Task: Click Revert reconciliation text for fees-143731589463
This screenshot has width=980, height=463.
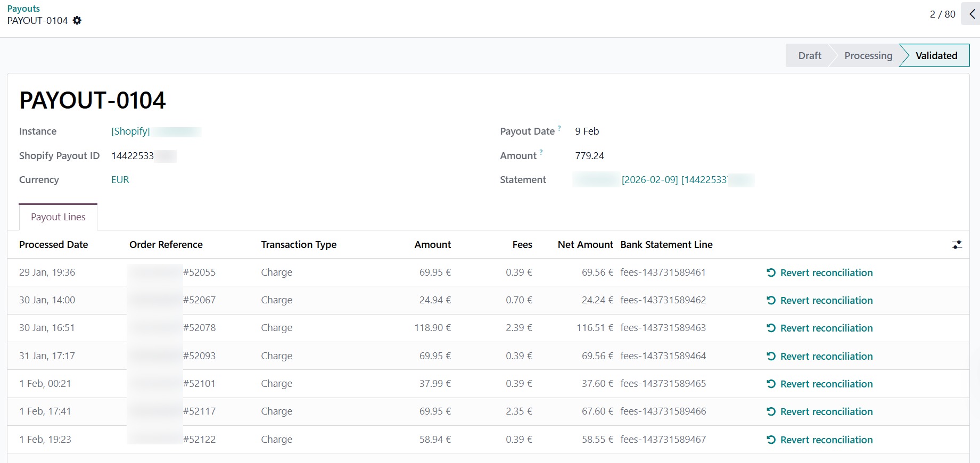Action: click(x=826, y=328)
